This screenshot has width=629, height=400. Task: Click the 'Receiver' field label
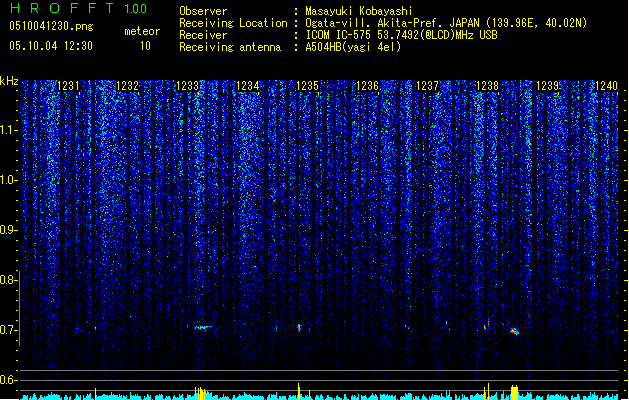click(x=203, y=35)
